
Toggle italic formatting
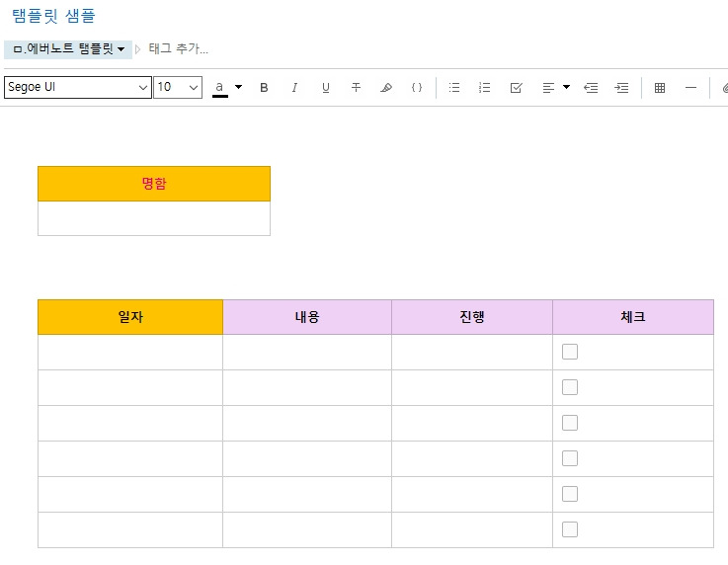coord(294,87)
